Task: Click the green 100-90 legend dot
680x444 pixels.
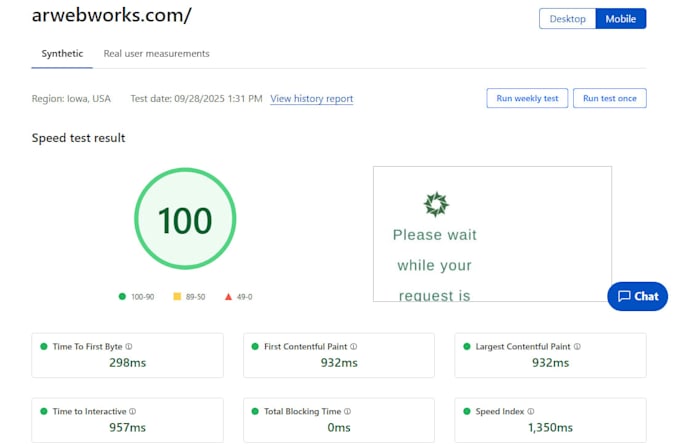Action: (122, 297)
